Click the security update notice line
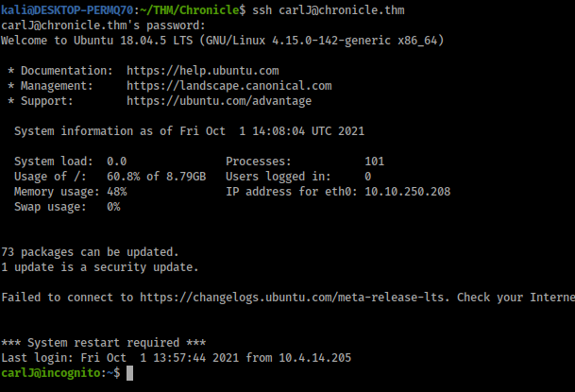Viewport: 575px width, 392px height. 100,267
